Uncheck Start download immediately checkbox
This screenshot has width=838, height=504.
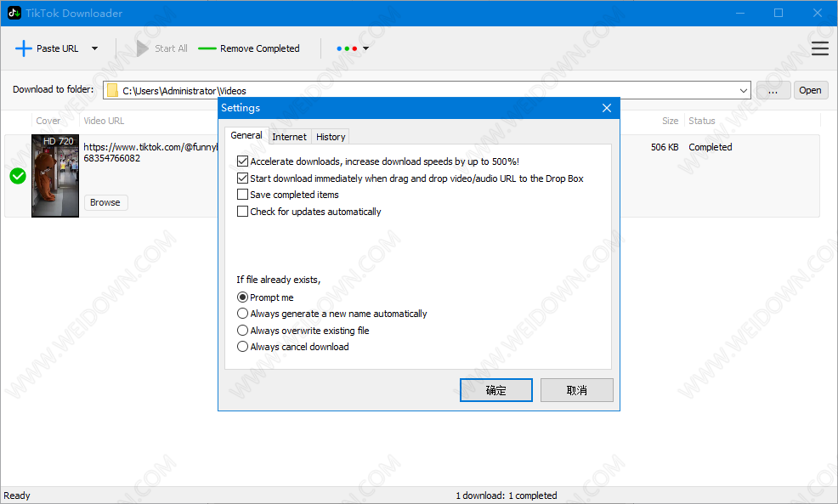[x=242, y=178]
